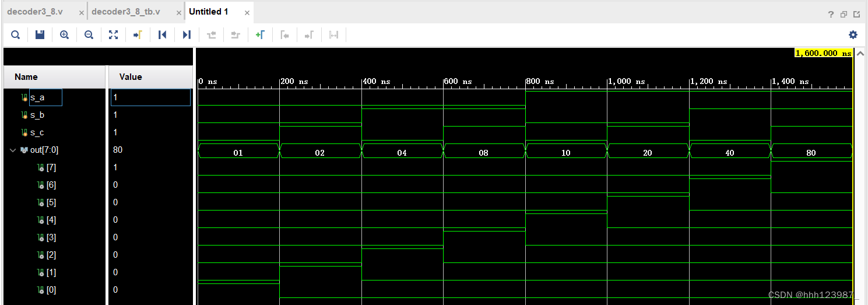The image size is (868, 305).
Task: Click the Previous Marker icon
Action: (x=284, y=35)
